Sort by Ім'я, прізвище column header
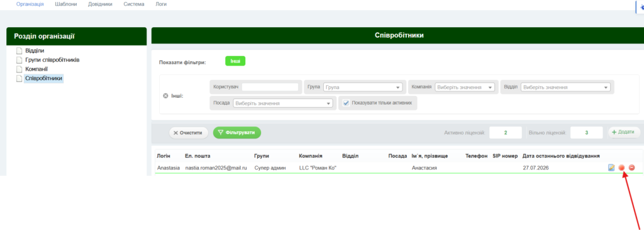Image resolution: width=644 pixels, height=230 pixels. [430, 156]
